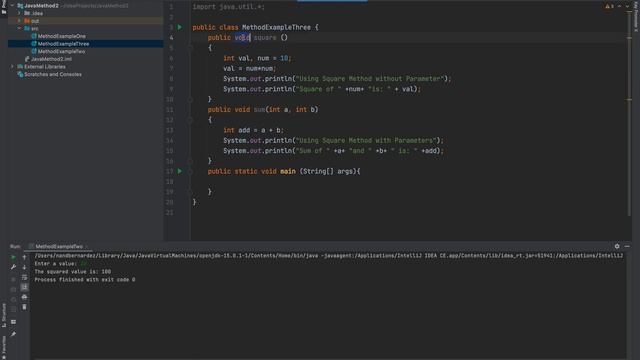Viewport: 640px width, 360px height.
Task: Click the out folder icon
Action: click(x=27, y=20)
